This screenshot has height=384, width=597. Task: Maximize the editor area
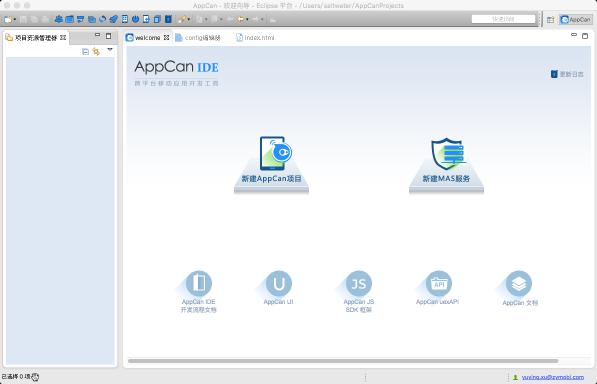click(x=585, y=36)
